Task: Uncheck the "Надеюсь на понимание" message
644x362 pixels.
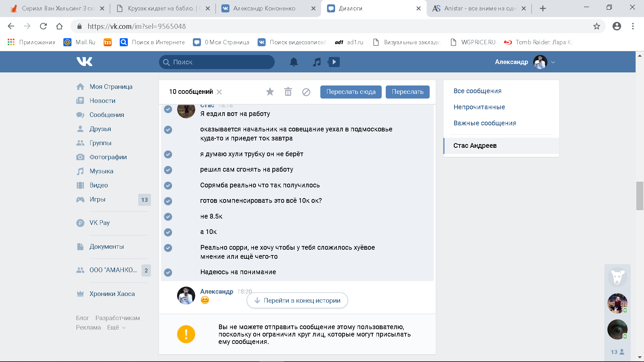Action: [x=168, y=273]
